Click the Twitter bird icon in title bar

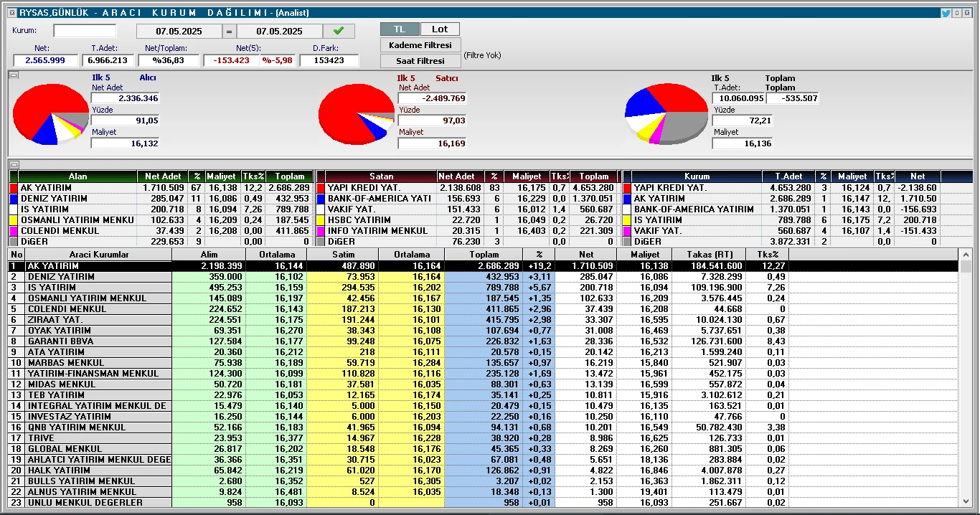click(x=946, y=13)
